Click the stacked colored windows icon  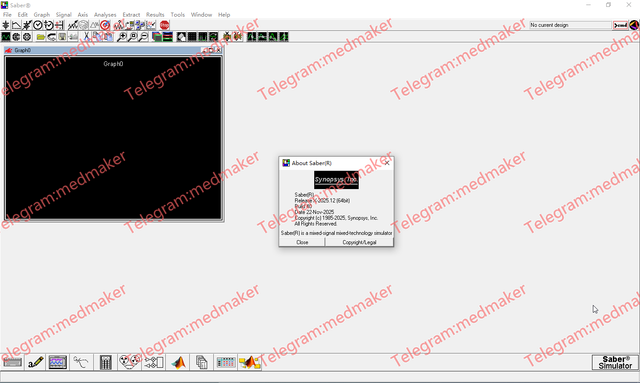coord(157,37)
